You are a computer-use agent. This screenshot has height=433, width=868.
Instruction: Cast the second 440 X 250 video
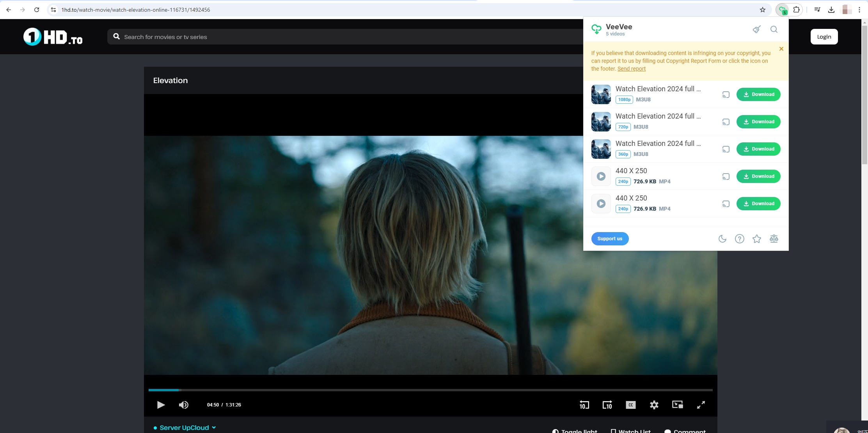(x=726, y=204)
